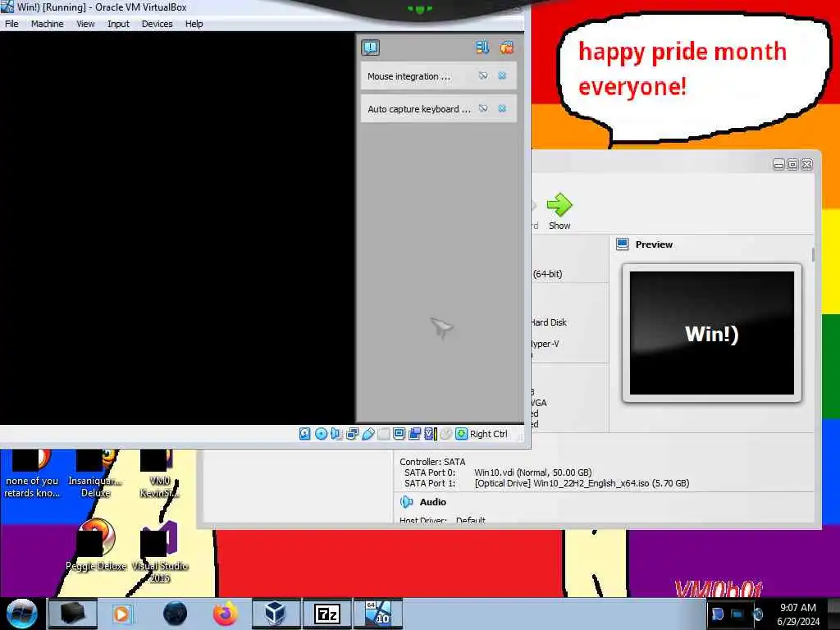
Task: Open the Machine menu
Action: (x=47, y=24)
